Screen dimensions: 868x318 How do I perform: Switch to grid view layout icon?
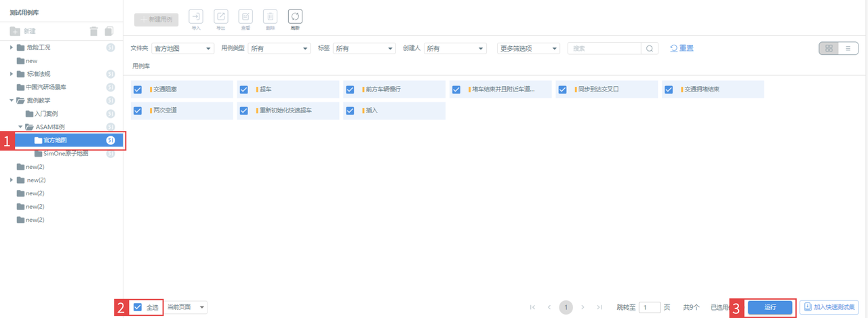pyautogui.click(x=829, y=49)
